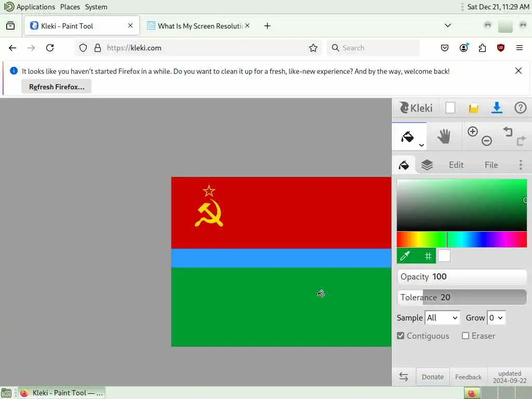Open the recent browsing Firefox View icon
The image size is (532, 399).
point(10,26)
